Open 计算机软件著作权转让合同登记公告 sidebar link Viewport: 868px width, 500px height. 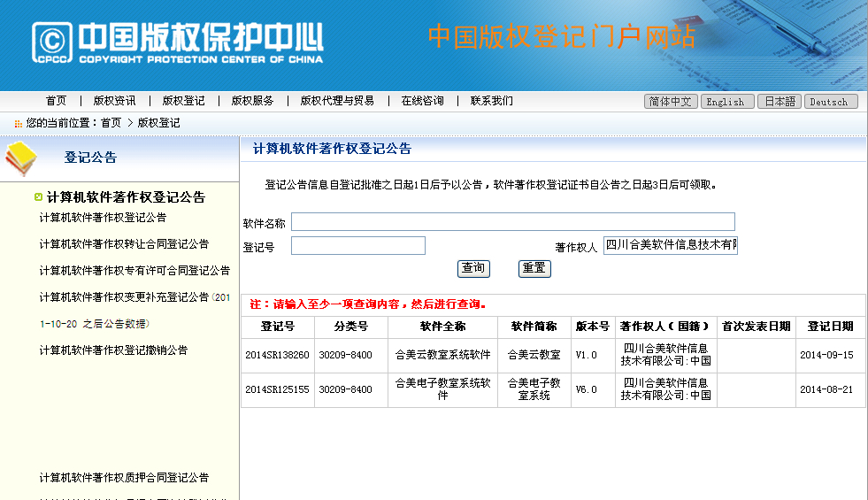pos(124,244)
